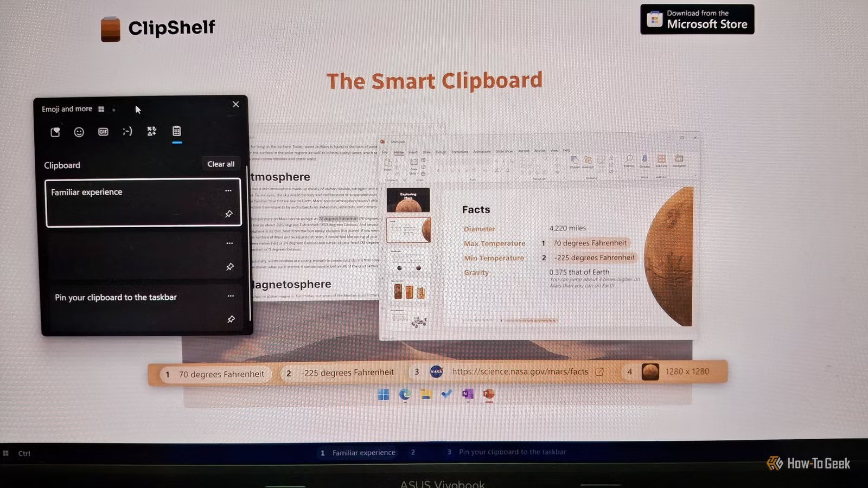This screenshot has height=488, width=868.
Task: Click the Mars image clip thumbnail on the shelf
Action: tap(650, 372)
